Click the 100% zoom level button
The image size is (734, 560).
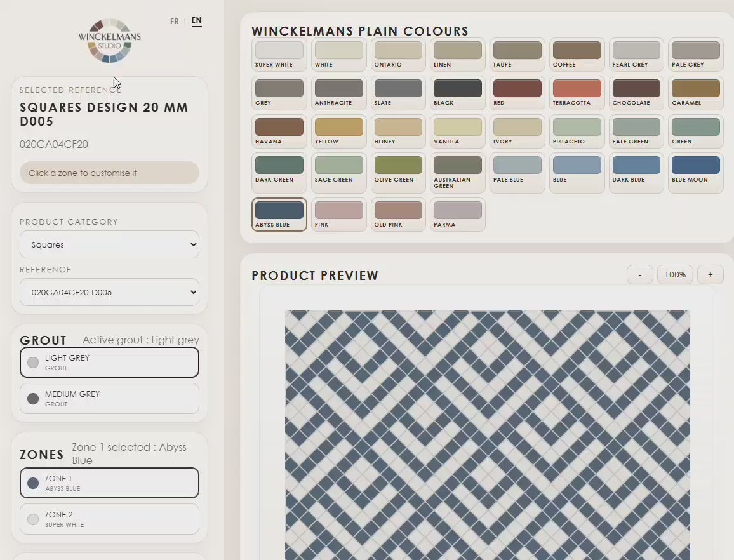[x=675, y=275]
